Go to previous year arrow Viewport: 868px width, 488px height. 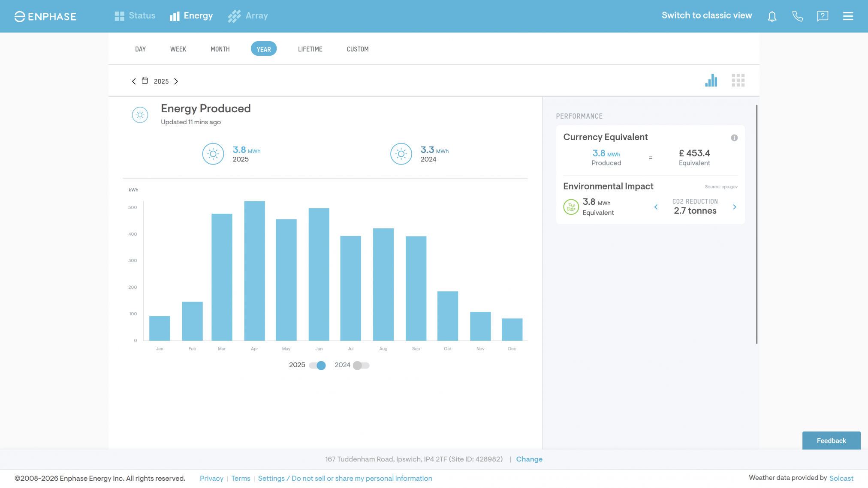[134, 81]
